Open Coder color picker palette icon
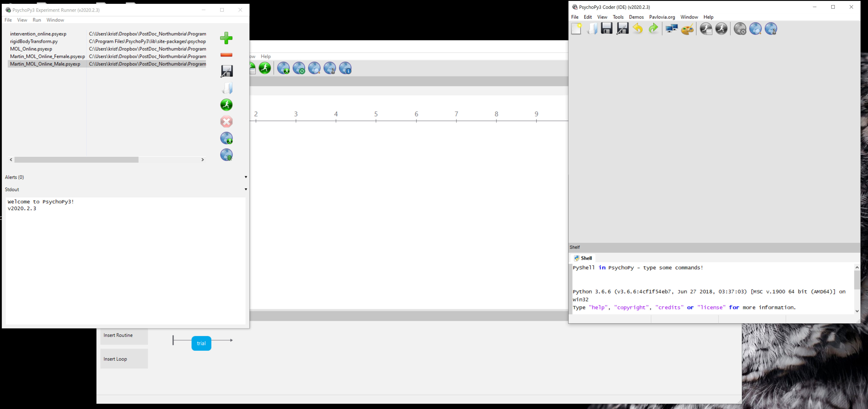 click(687, 29)
